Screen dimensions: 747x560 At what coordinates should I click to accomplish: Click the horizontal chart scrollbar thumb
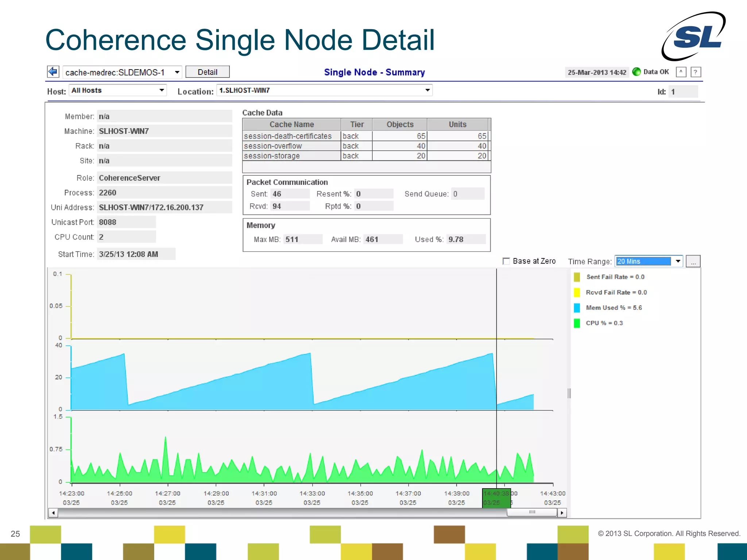tap(532, 513)
